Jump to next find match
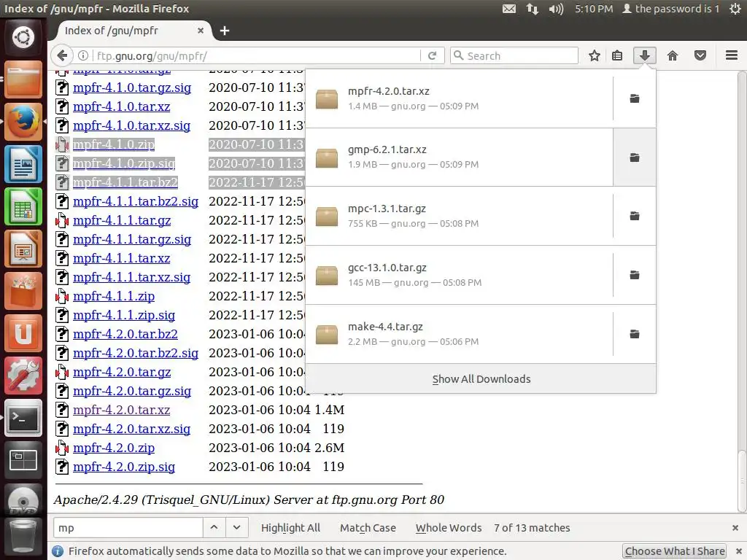The width and height of the screenshot is (747, 560). (236, 528)
